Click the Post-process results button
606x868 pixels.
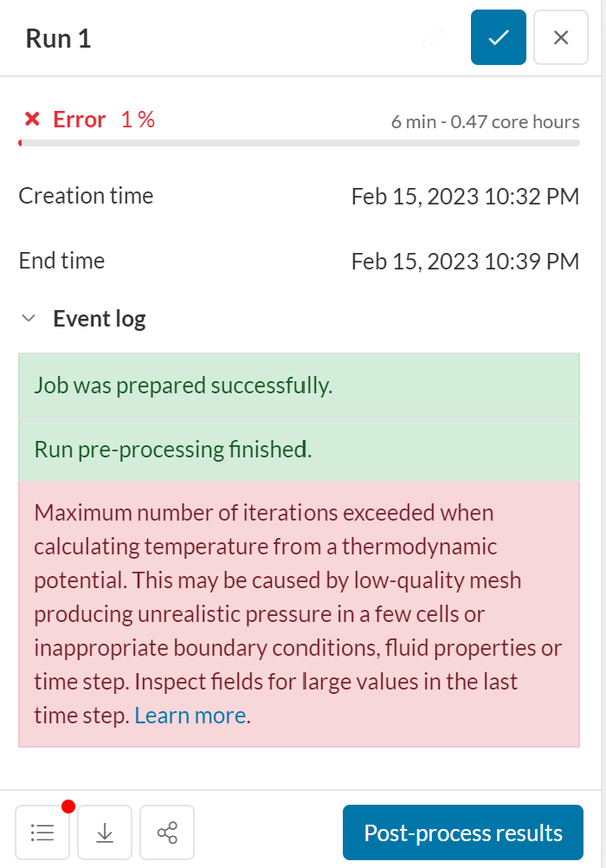pyautogui.click(x=462, y=832)
